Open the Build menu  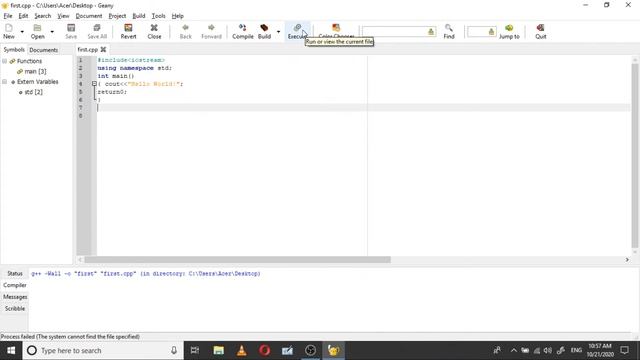pos(139,16)
